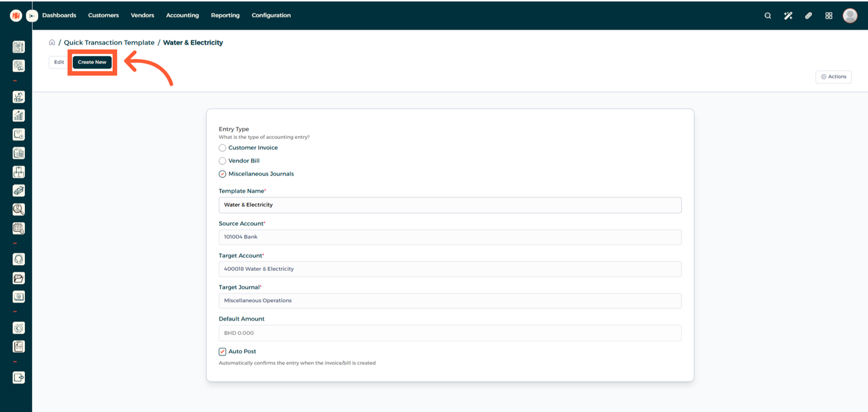The width and height of the screenshot is (868, 412).
Task: Open the Actions dropdown button
Action: pyautogui.click(x=833, y=77)
